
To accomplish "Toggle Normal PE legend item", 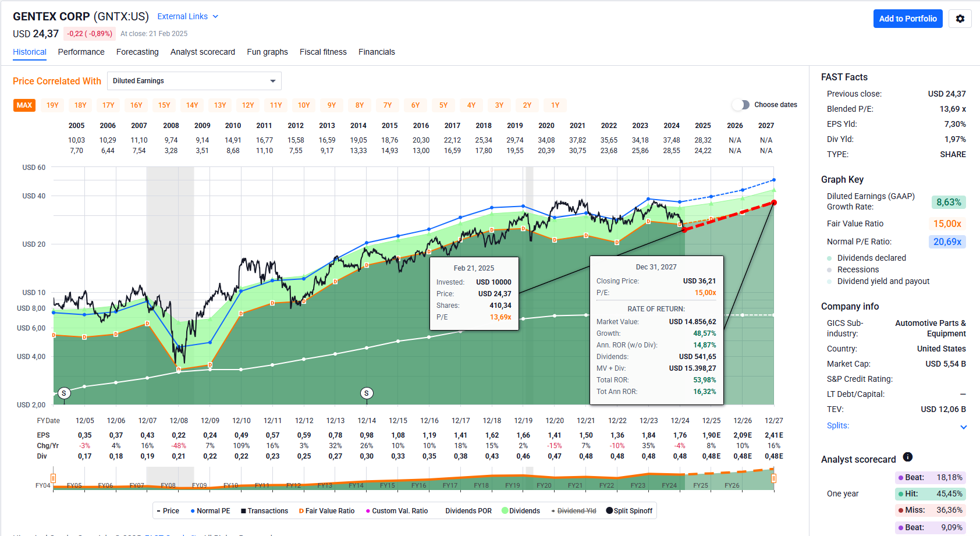I will coord(210,511).
